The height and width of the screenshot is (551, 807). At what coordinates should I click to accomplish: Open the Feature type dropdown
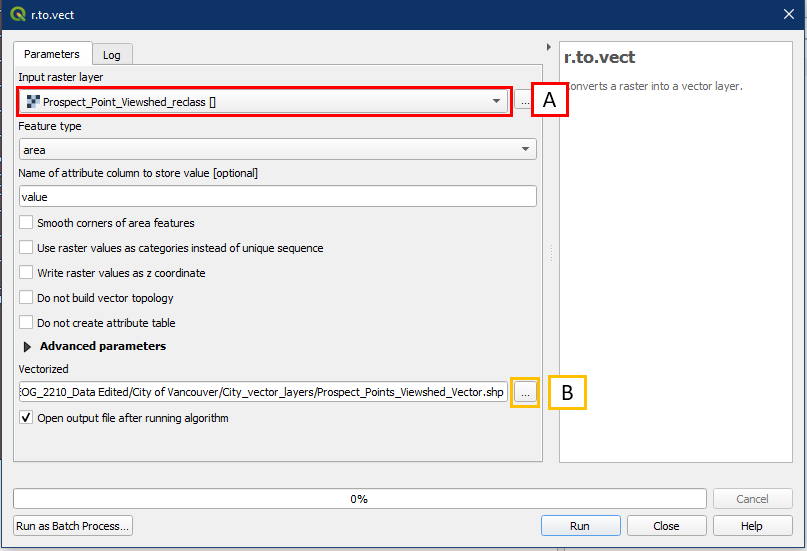click(x=526, y=150)
